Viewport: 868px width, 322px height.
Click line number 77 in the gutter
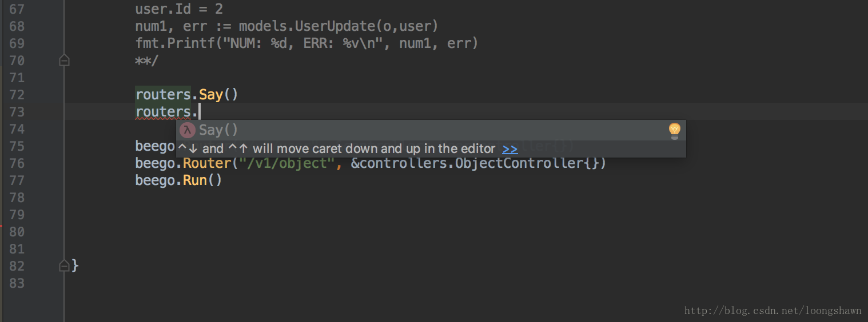(17, 180)
